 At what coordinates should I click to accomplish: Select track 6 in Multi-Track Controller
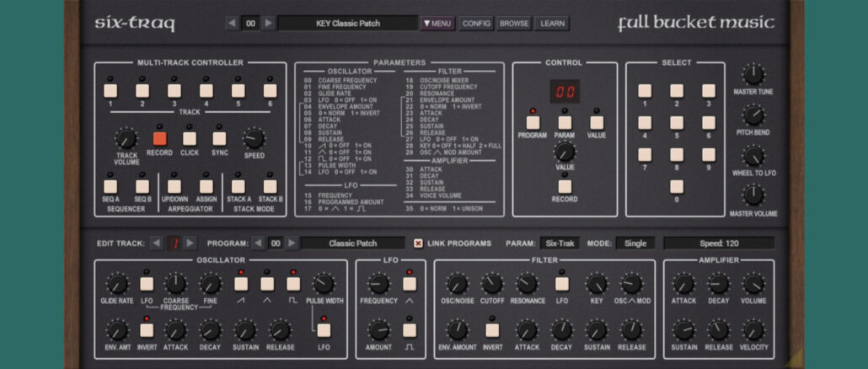pos(271,91)
